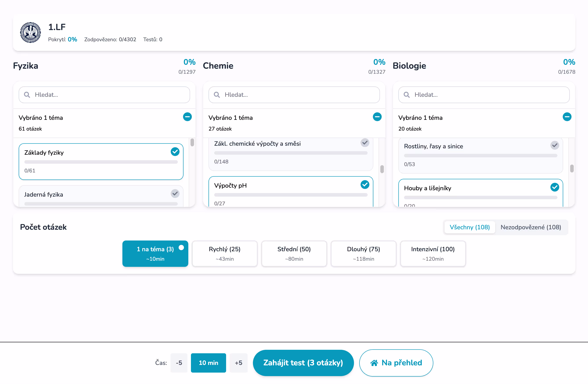The height and width of the screenshot is (384, 588).
Task: Select the Všechny (108) tab
Action: (x=469, y=227)
